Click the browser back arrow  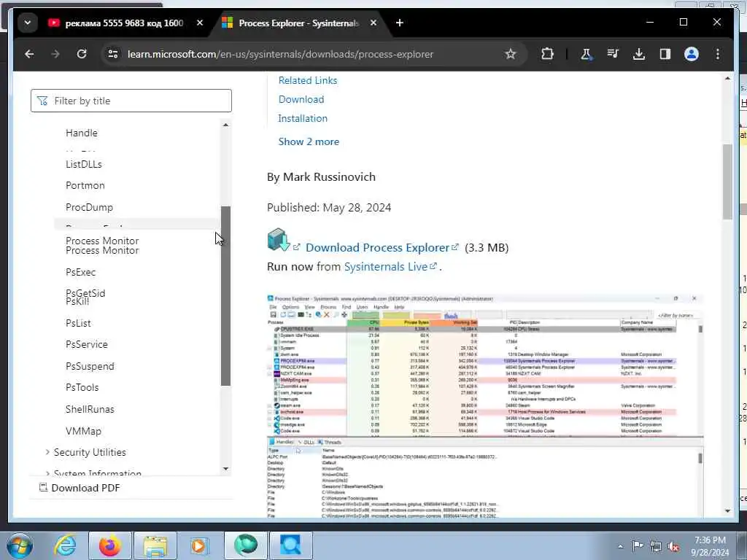(x=29, y=54)
